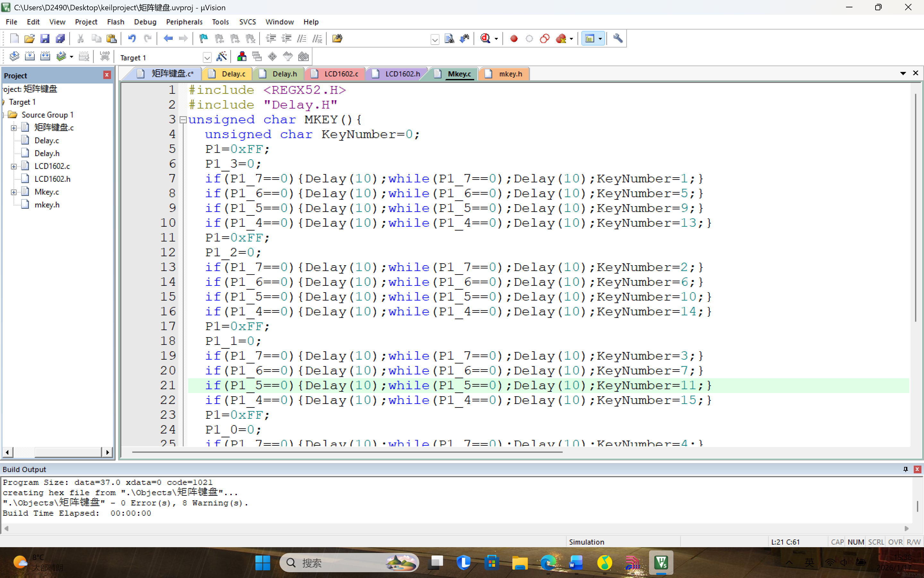
Task: Click incremental find icon
Action: [x=465, y=39]
